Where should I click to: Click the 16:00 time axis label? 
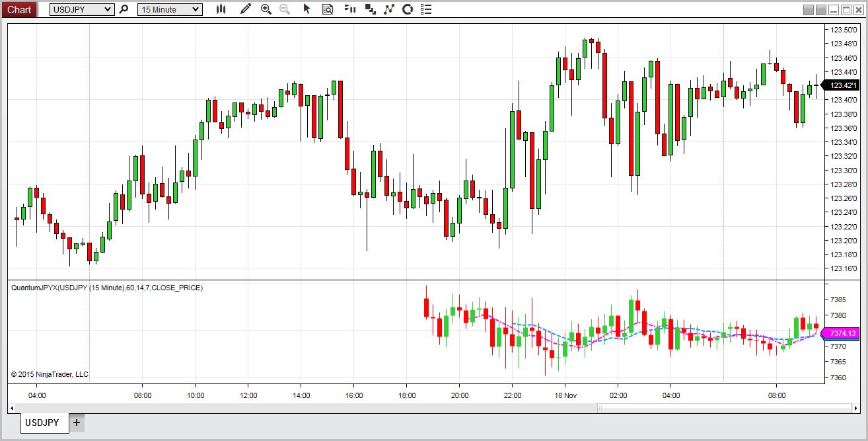[354, 395]
